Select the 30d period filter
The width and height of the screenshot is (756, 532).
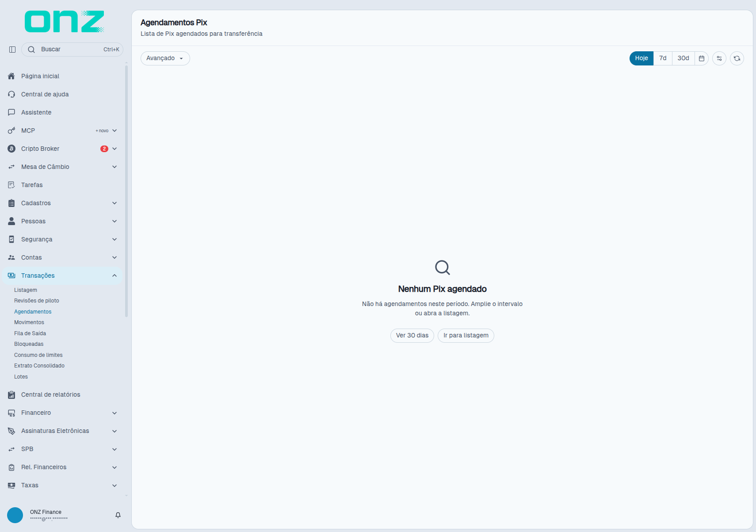tap(683, 58)
